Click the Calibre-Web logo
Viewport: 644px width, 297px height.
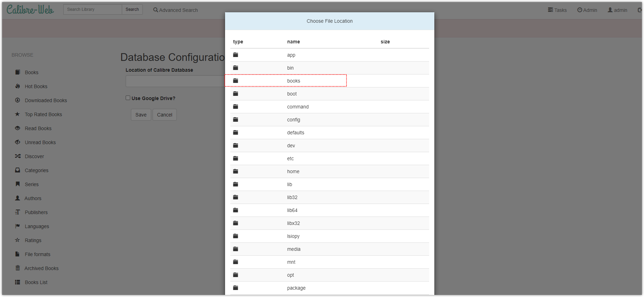point(30,10)
